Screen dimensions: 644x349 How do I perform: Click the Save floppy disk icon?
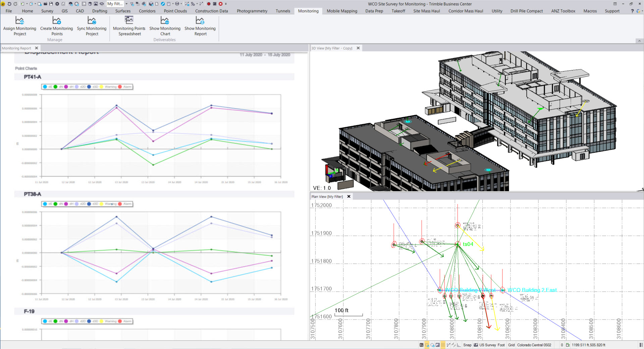coord(51,4)
